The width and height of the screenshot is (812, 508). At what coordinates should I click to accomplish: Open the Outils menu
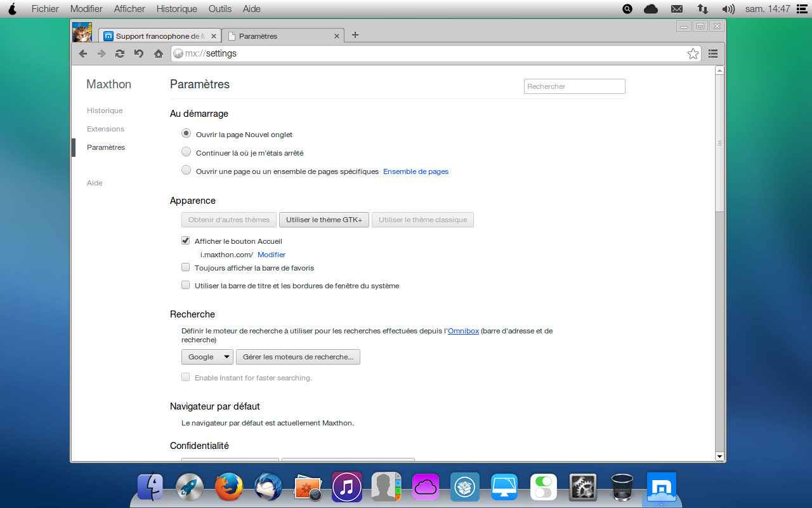[x=220, y=9]
